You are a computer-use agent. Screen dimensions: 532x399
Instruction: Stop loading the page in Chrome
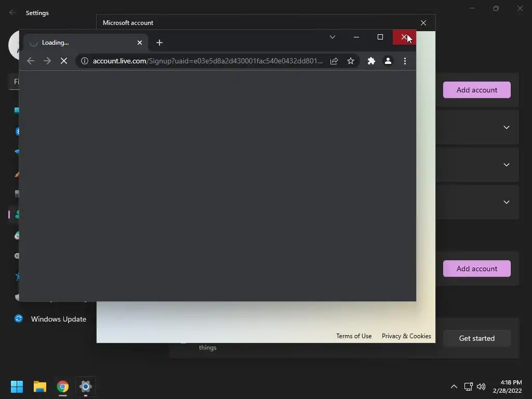click(64, 61)
